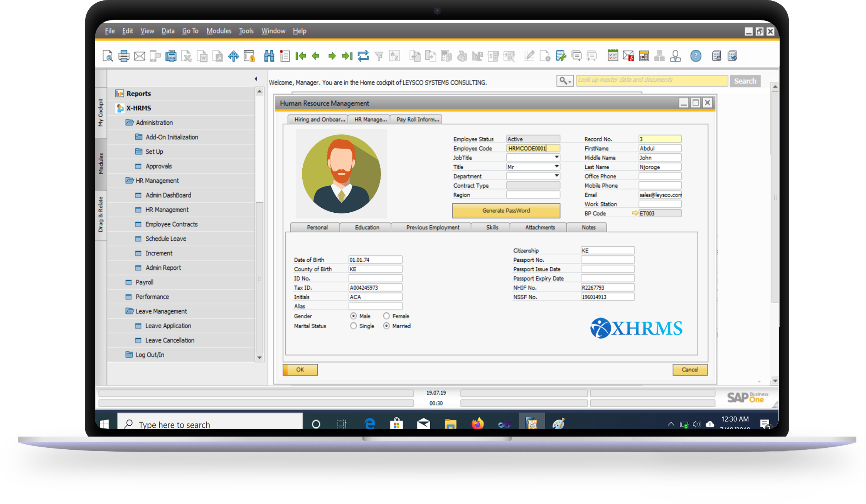The height and width of the screenshot is (504, 866).
Task: Open the Modules menu
Action: (219, 31)
